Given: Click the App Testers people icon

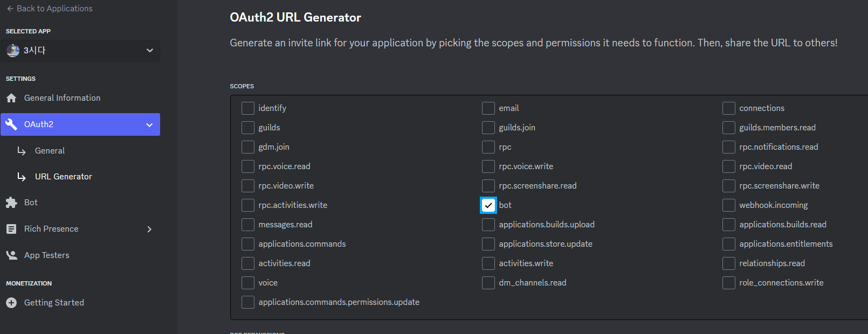Looking at the screenshot, I should (x=11, y=255).
